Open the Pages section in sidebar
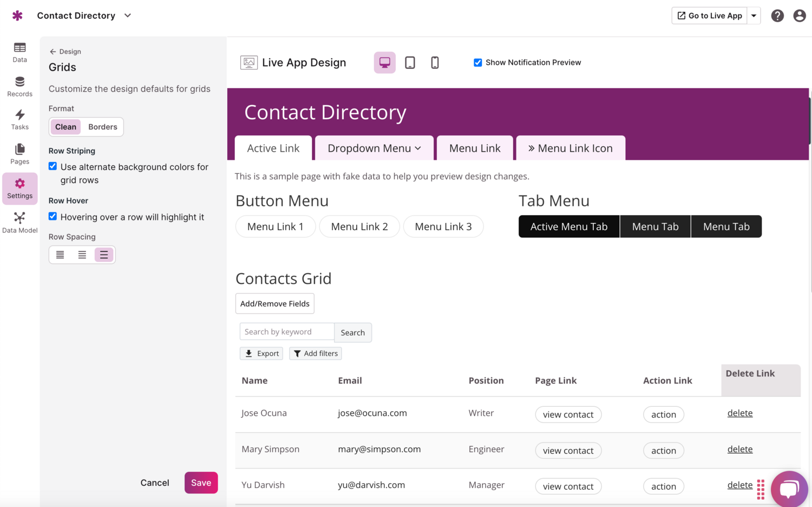The image size is (812, 507). click(x=19, y=154)
